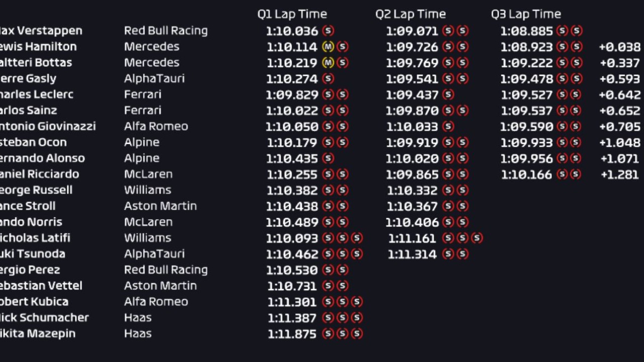
Task: Click Leclerc's soft tyre icon in Q2
Action: [x=448, y=95]
